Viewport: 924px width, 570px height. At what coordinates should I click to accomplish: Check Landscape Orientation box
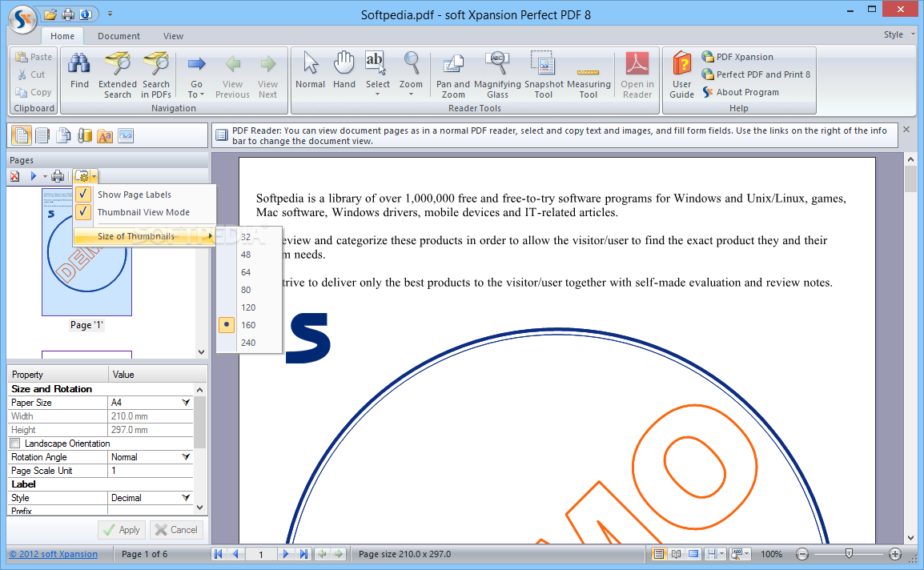click(x=15, y=444)
